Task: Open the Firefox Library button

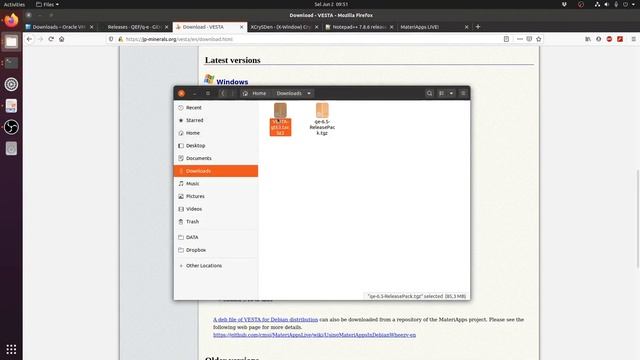Action: 588,39
